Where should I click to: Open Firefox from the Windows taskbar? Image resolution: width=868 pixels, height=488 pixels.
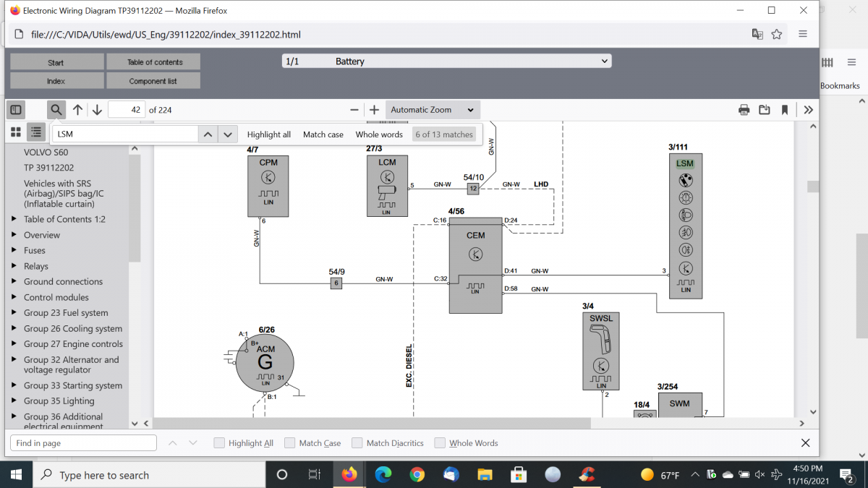pos(349,475)
